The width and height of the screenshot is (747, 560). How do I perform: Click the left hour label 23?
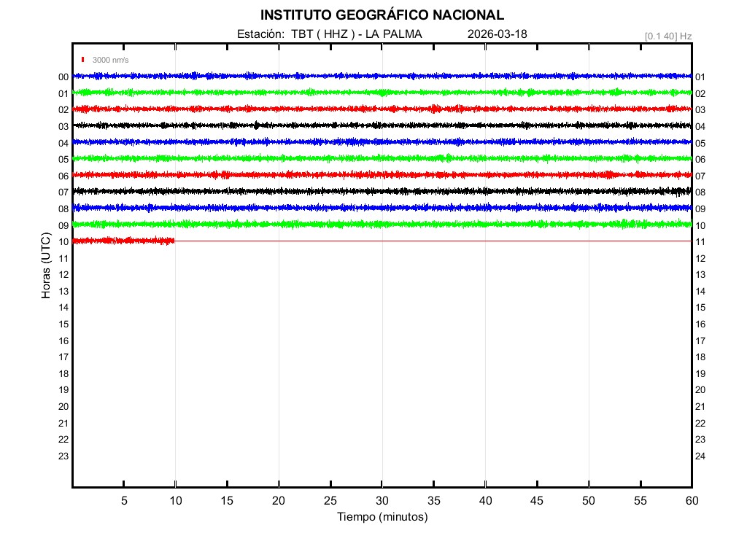tap(63, 456)
